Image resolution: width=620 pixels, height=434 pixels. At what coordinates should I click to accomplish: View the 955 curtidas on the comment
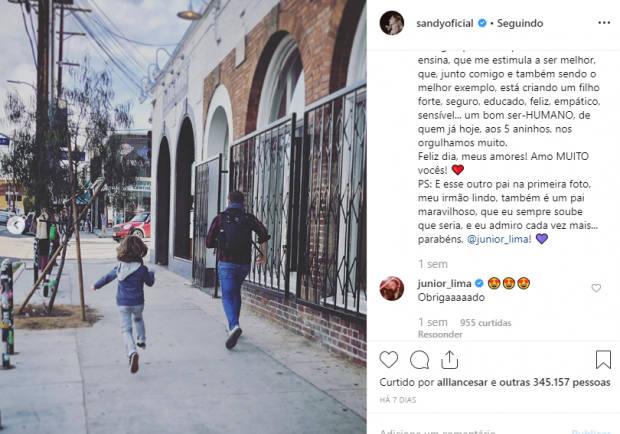(x=486, y=323)
